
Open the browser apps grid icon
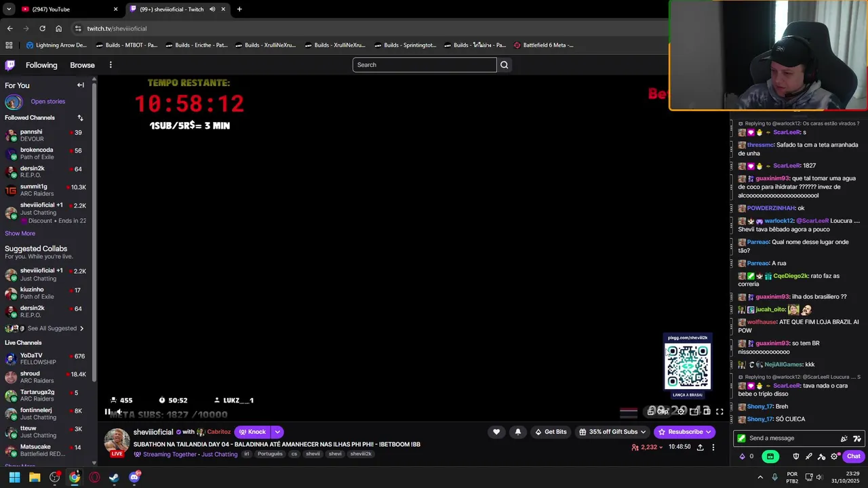[9, 45]
